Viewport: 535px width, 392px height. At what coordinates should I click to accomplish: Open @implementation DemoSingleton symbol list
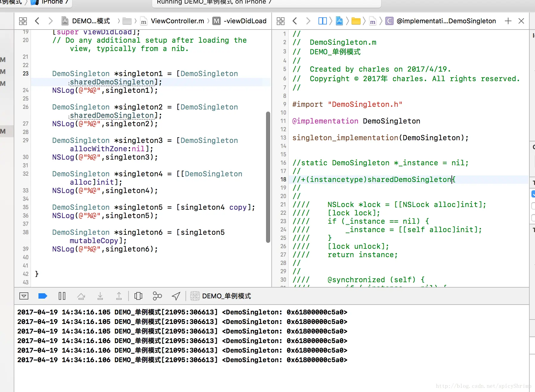441,21
